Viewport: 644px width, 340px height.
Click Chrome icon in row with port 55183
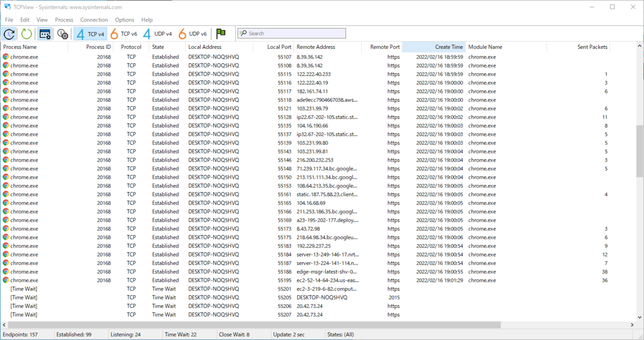click(x=6, y=245)
